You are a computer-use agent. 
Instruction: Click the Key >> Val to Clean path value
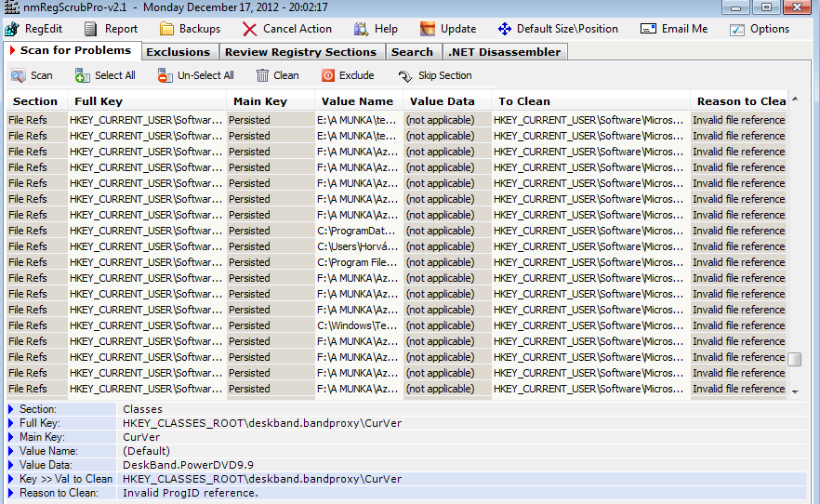262,479
